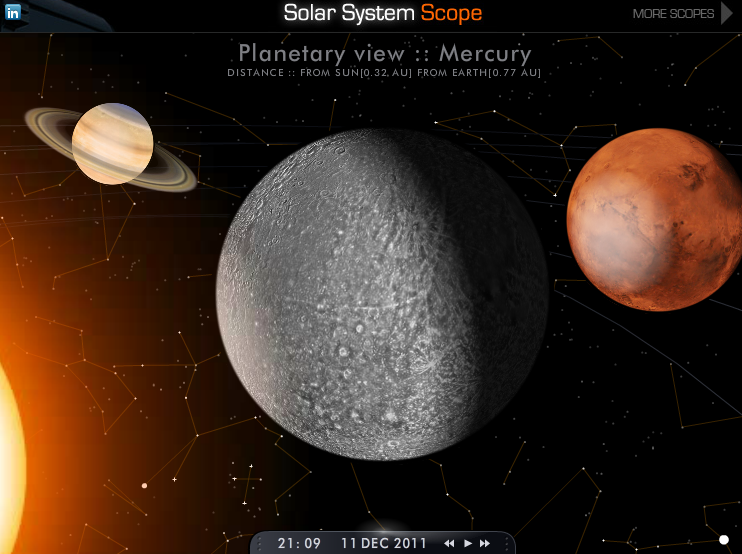Click the LinkedIn share icon
The image size is (742, 554).
[12, 12]
